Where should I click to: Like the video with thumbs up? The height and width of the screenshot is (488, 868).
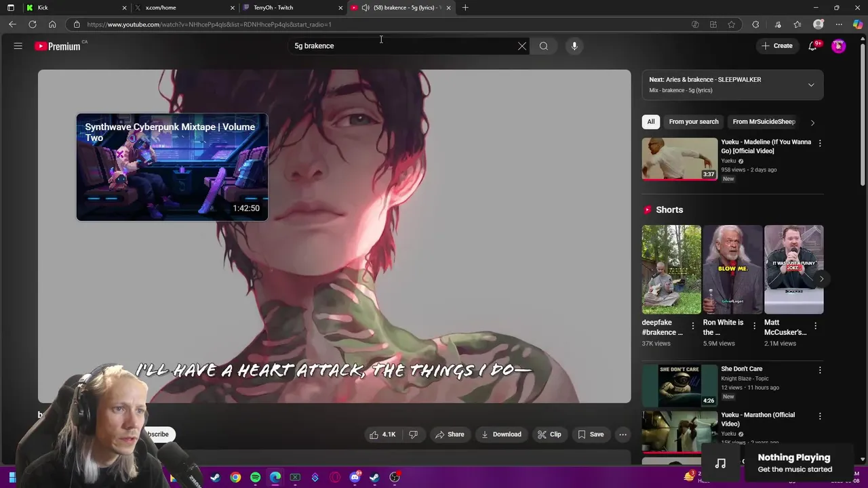382,434
